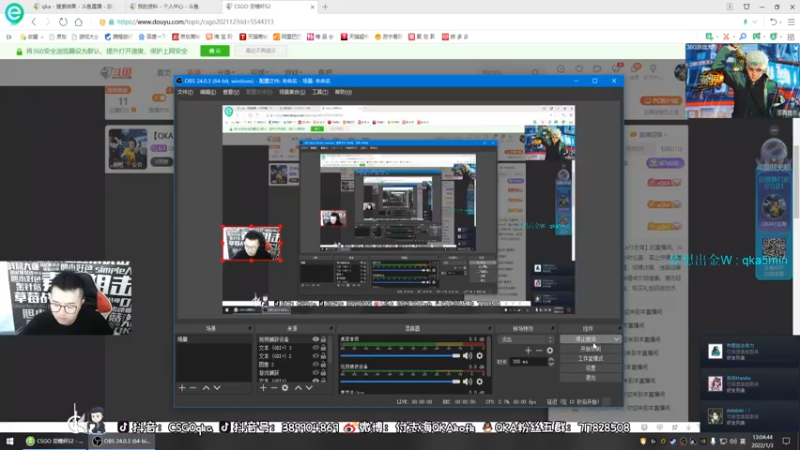
Task: Pop out the OBS mixer dock panel
Action: [489, 329]
